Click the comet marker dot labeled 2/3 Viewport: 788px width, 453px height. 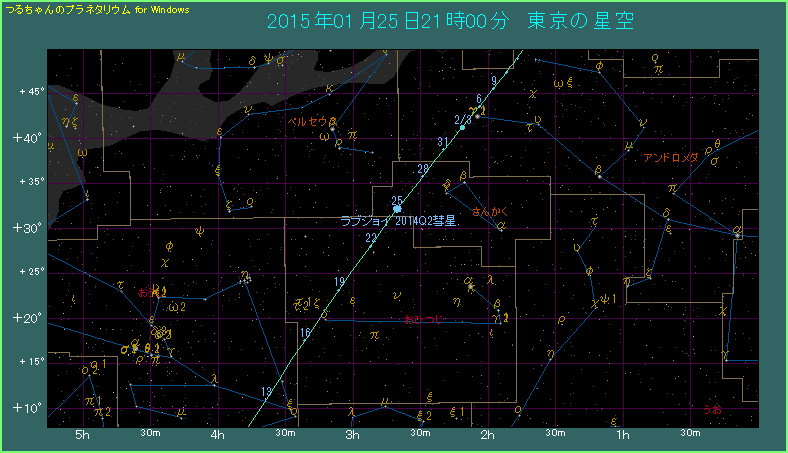coord(463,128)
